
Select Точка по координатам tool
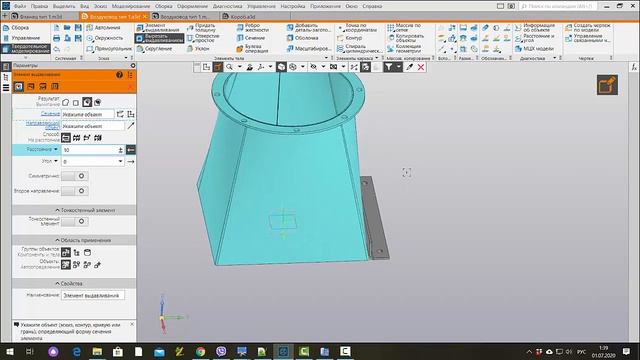[x=357, y=27]
